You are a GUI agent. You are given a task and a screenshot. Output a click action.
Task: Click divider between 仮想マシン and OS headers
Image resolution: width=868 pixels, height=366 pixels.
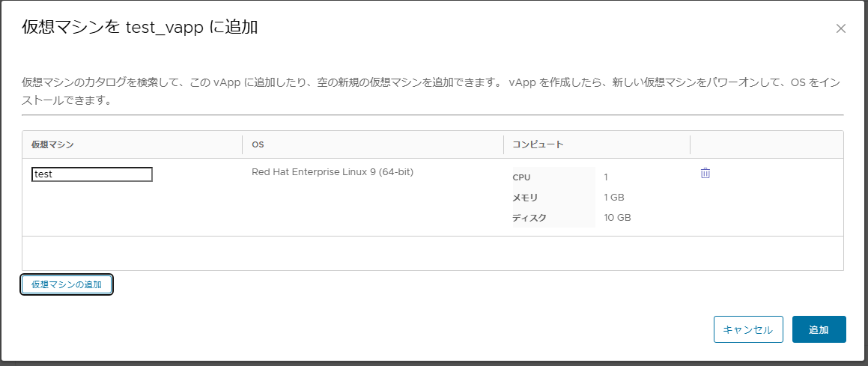point(243,144)
